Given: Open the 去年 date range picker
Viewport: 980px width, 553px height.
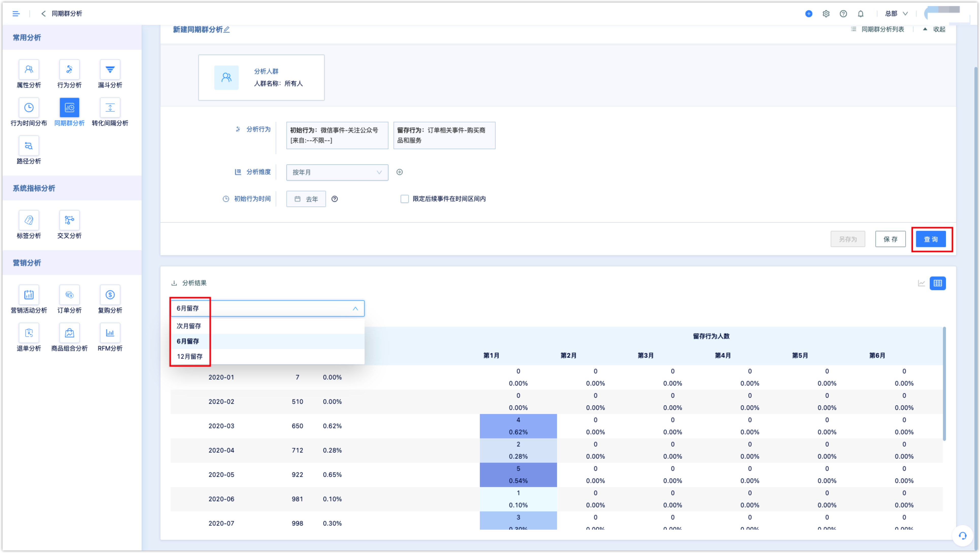Looking at the screenshot, I should coord(306,199).
